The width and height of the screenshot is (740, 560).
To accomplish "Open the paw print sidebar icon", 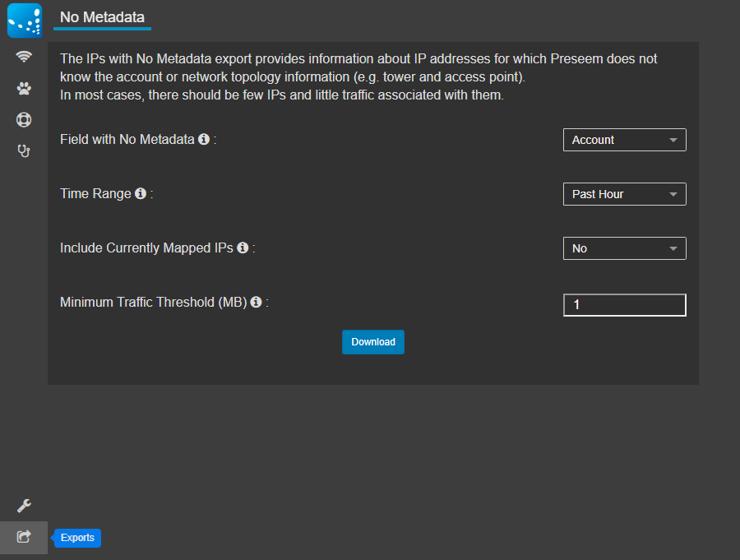I will coord(24,88).
